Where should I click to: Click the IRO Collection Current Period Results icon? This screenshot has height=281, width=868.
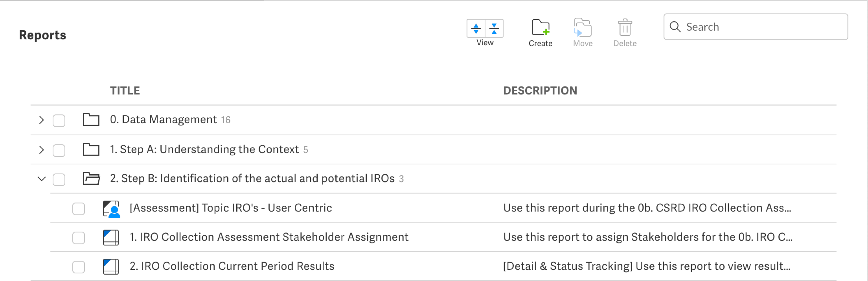(x=111, y=267)
